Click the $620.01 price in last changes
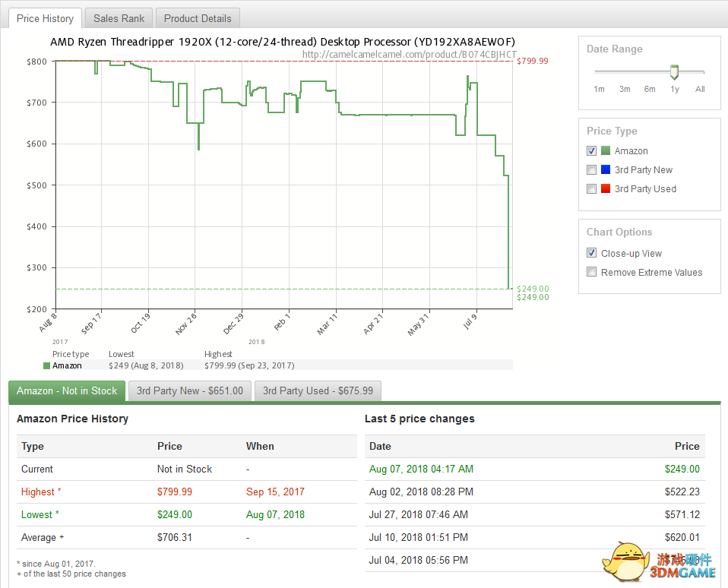This screenshot has height=588, width=728. (682, 537)
